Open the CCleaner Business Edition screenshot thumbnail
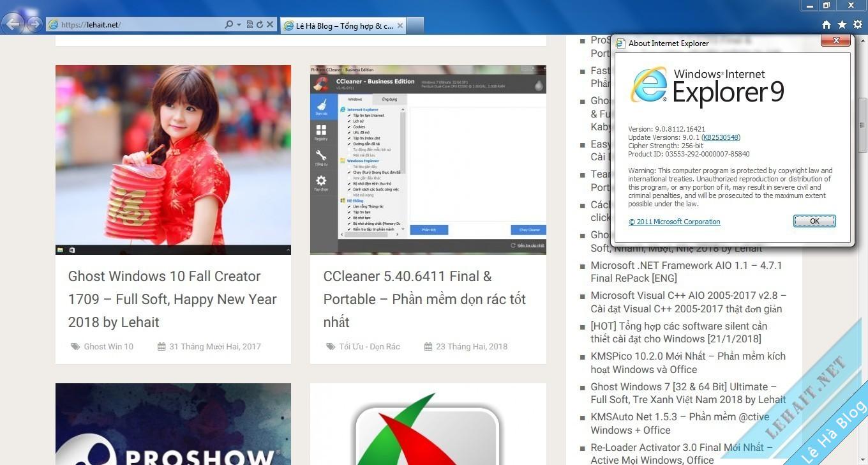 [428, 160]
